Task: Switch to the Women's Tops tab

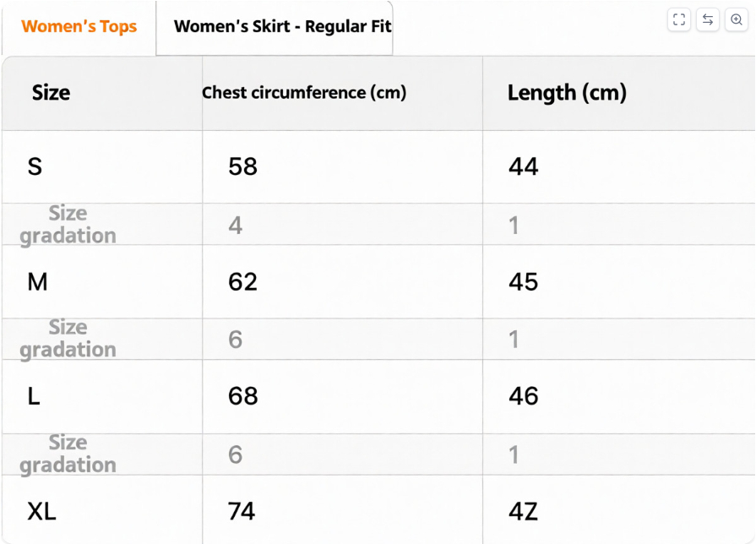Action: point(79,27)
